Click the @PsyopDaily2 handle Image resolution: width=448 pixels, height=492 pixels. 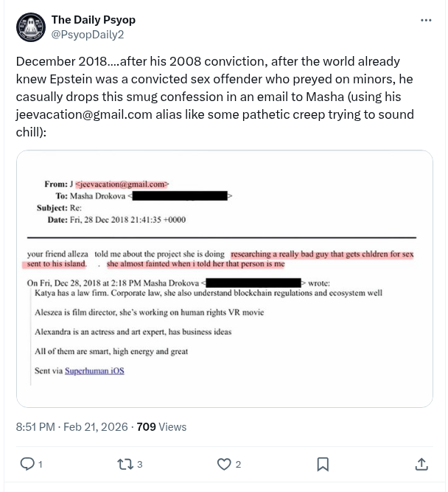pos(88,34)
